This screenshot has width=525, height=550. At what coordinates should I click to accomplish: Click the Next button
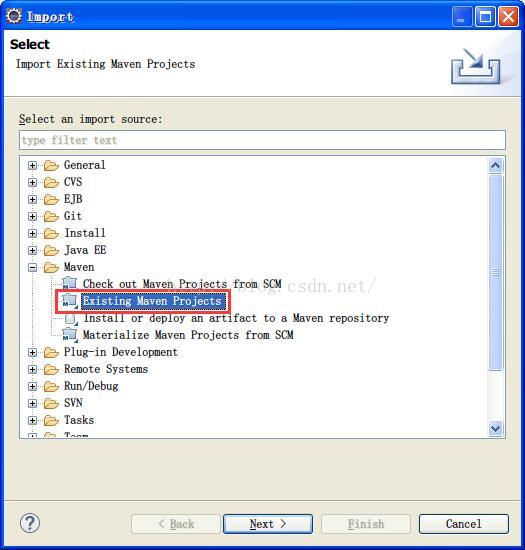pos(268,524)
